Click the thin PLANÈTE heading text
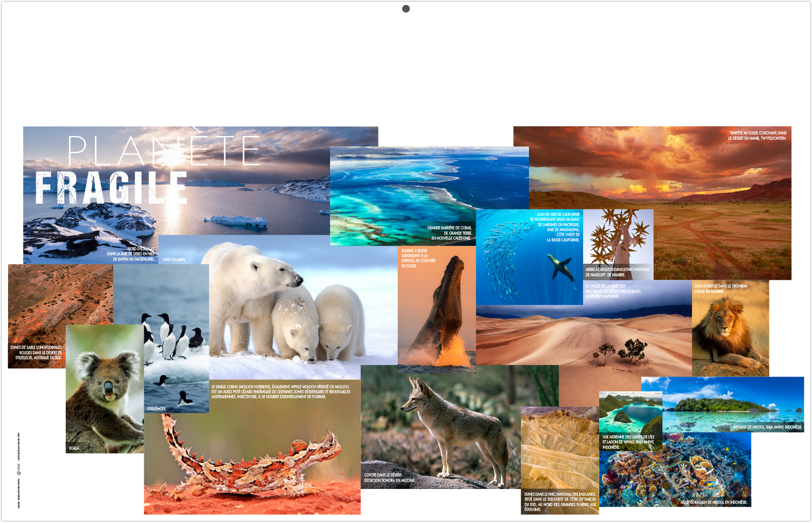 coord(163,151)
